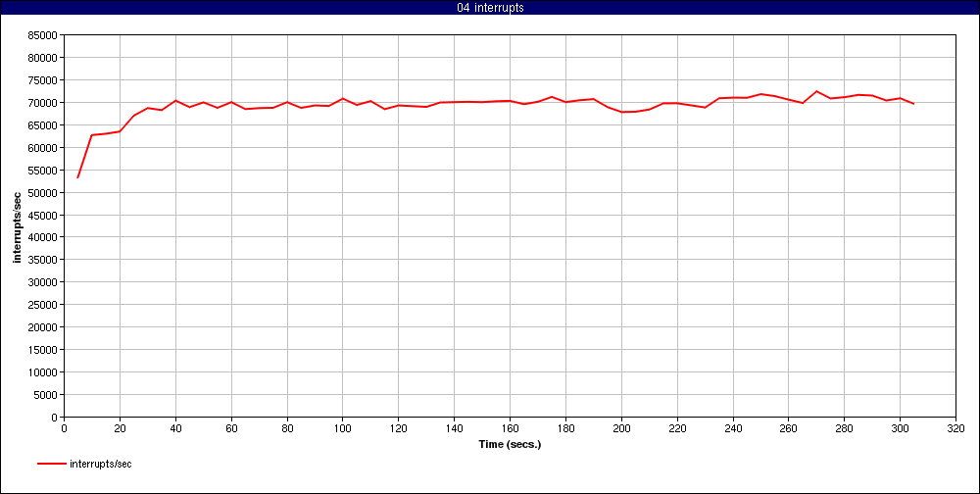Click the '04 interrupts' chart title
This screenshot has height=494, width=980.
pyautogui.click(x=490, y=8)
